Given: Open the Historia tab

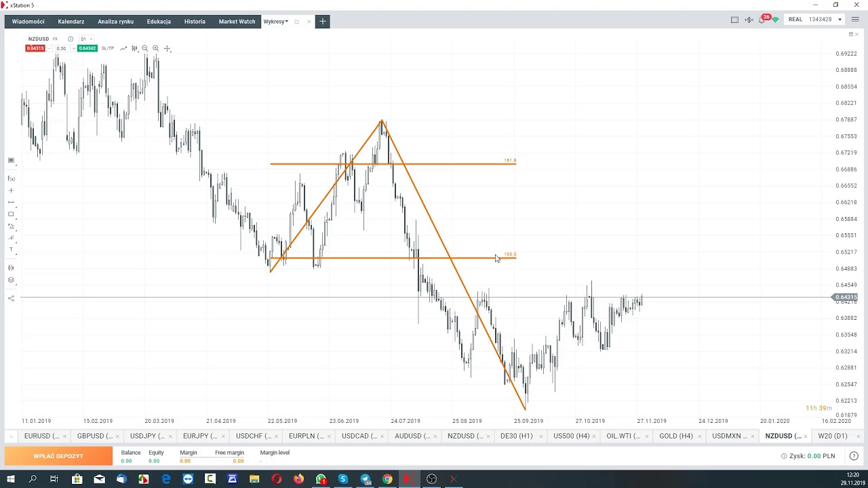Looking at the screenshot, I should tap(195, 22).
